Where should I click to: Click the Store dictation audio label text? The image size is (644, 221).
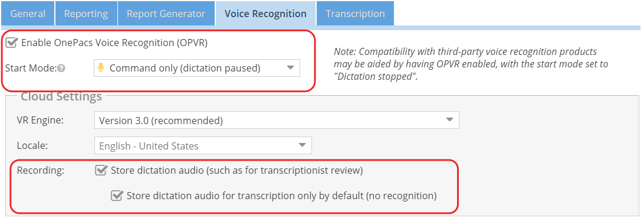coord(237,170)
